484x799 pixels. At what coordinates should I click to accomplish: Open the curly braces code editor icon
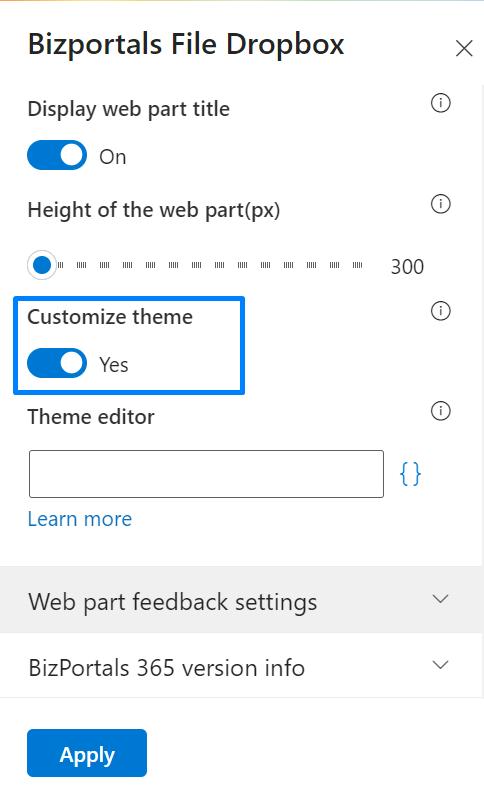(x=410, y=474)
